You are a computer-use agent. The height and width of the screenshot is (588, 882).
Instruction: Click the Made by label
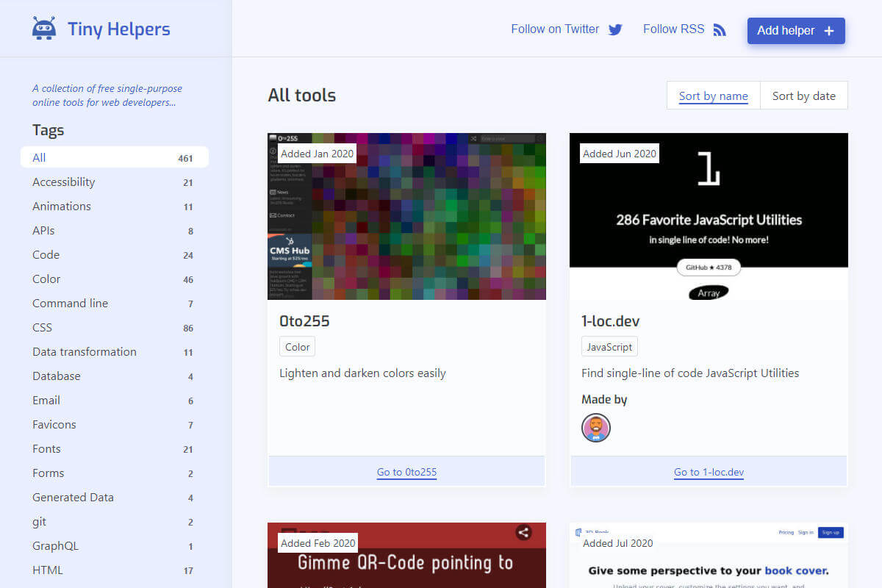click(x=604, y=399)
